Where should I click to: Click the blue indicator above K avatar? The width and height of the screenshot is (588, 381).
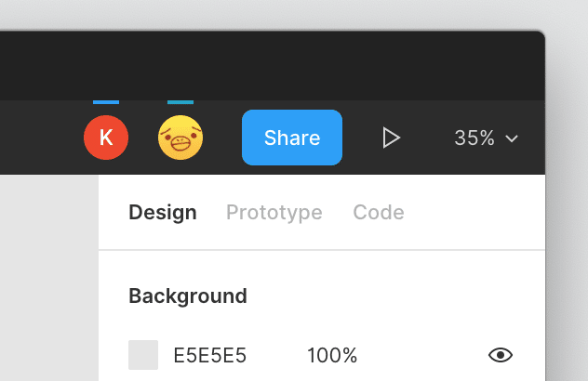click(x=106, y=102)
